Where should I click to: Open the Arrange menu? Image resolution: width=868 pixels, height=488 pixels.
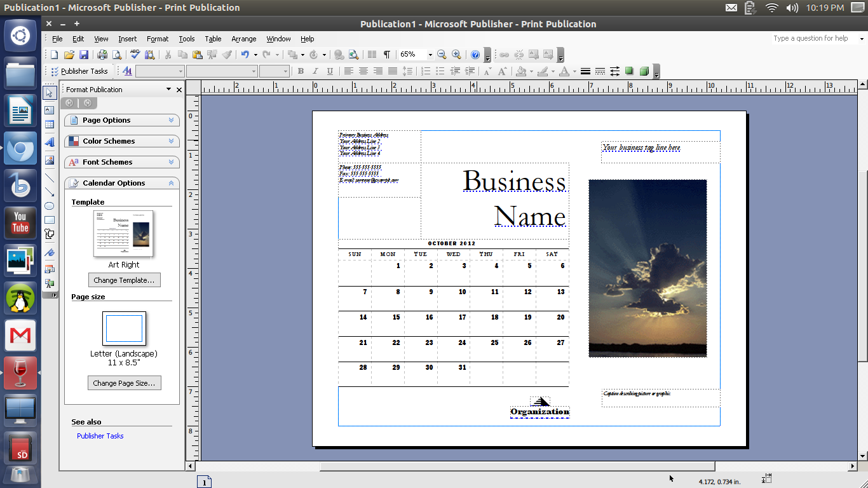click(x=243, y=39)
